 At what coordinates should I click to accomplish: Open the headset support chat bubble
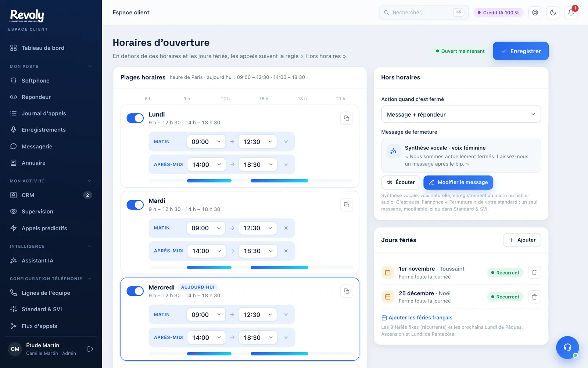567,347
